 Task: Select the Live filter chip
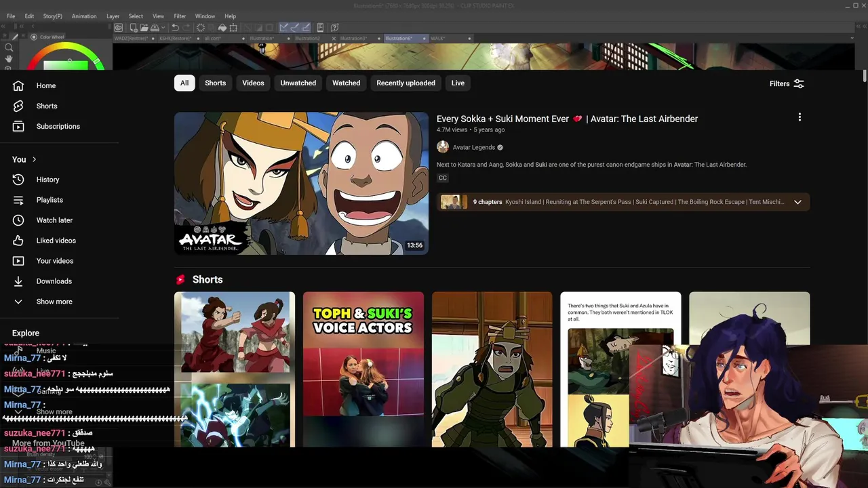tap(458, 83)
